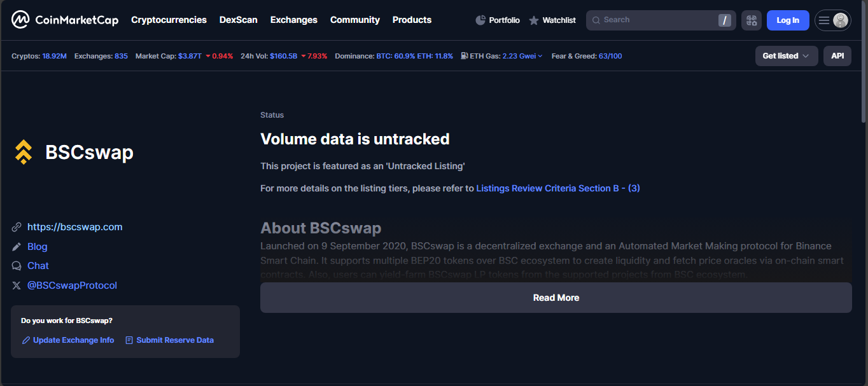868x386 pixels.
Task: Click the Cryptos 18.92M count
Action: 55,56
